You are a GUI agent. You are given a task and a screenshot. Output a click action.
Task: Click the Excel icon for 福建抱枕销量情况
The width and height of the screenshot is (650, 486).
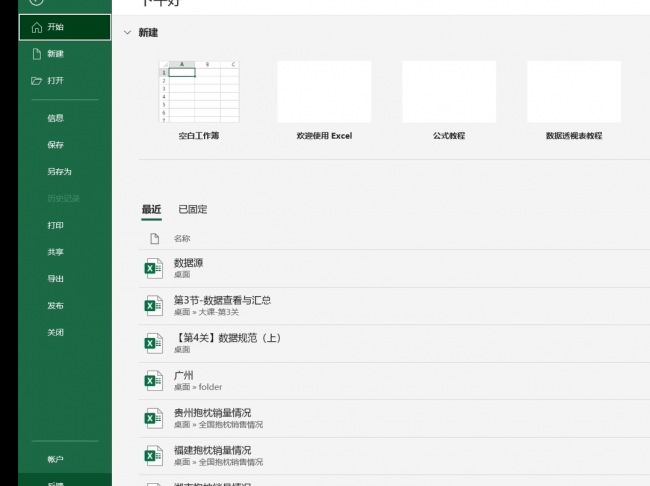[x=153, y=456]
